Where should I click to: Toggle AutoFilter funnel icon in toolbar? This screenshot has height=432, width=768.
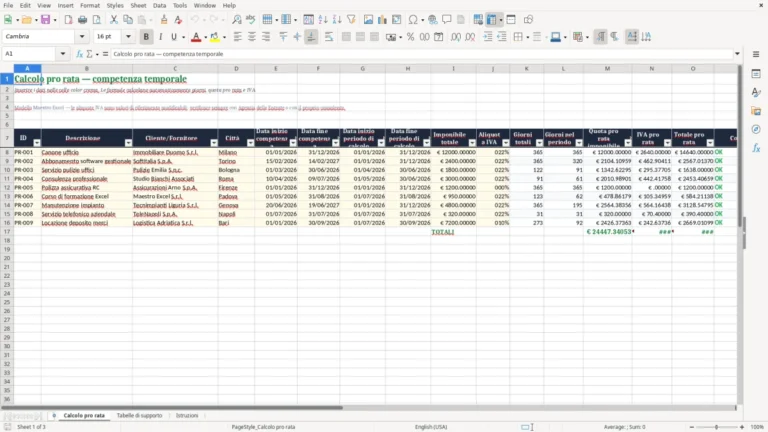(351, 20)
